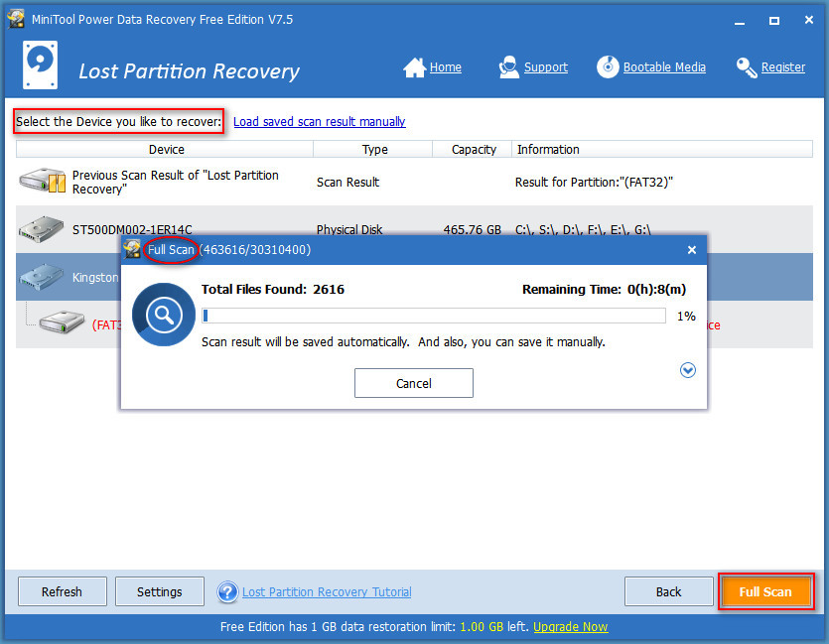Click Load saved scan result manually
This screenshot has width=829, height=644.
320,121
